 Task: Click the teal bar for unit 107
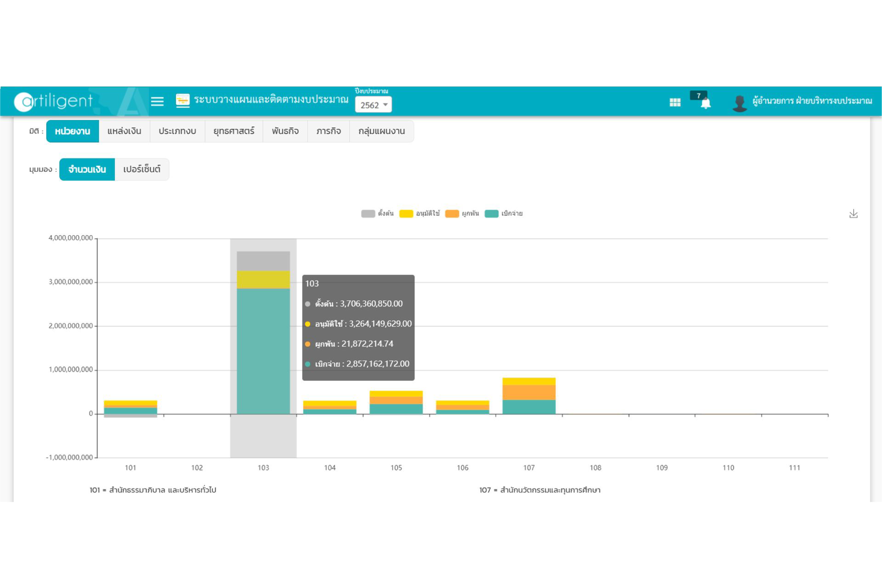529,407
